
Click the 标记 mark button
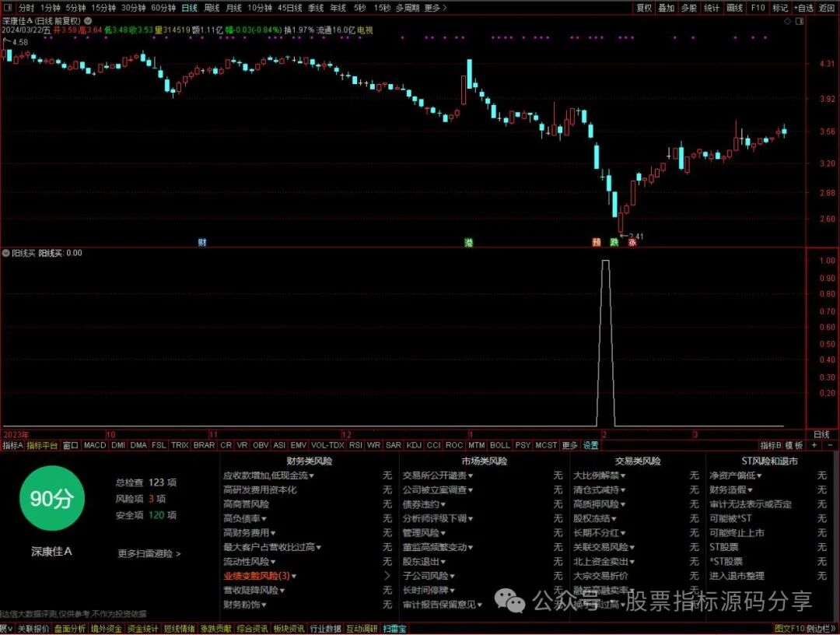coord(780,8)
